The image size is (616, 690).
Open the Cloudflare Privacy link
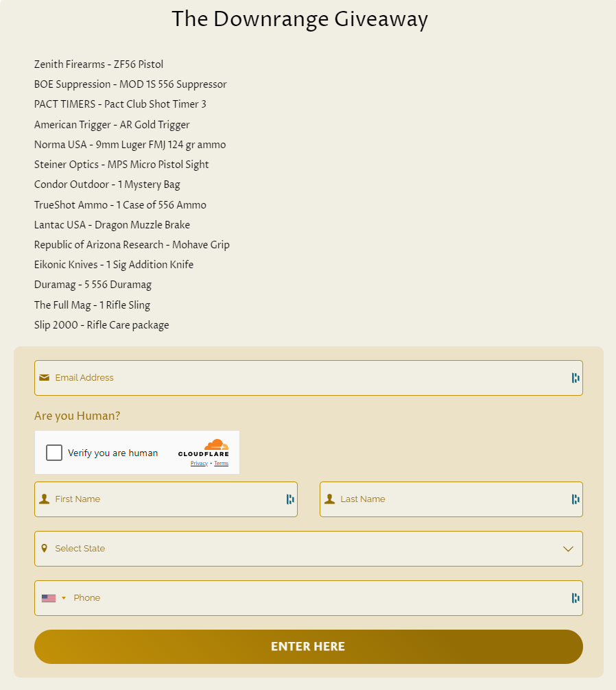[x=199, y=464]
